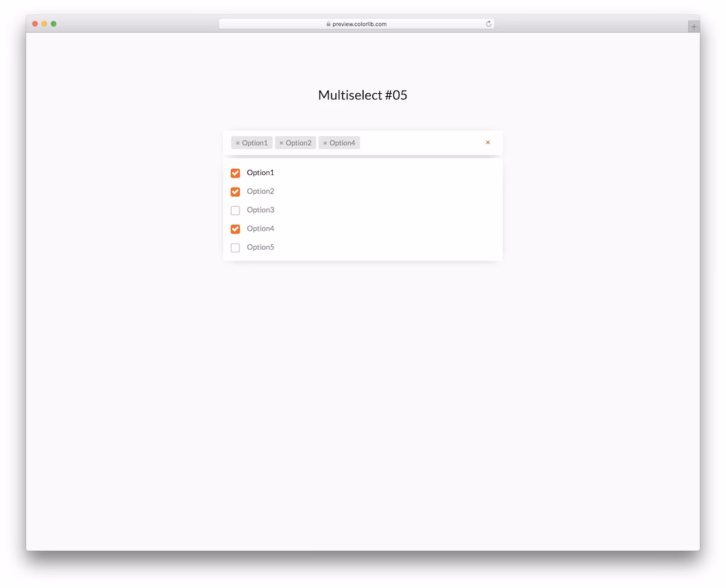This screenshot has height=588, width=726.
Task: Open a new browser tab with plus
Action: 694,27
